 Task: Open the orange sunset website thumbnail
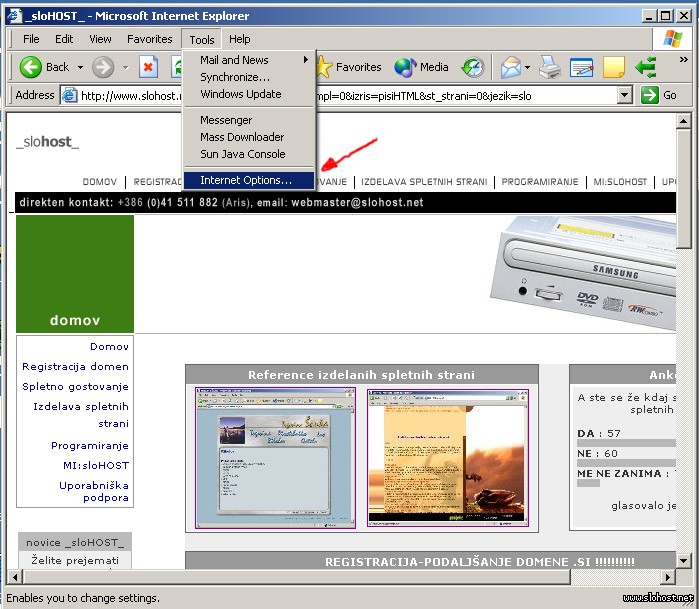(x=448, y=458)
